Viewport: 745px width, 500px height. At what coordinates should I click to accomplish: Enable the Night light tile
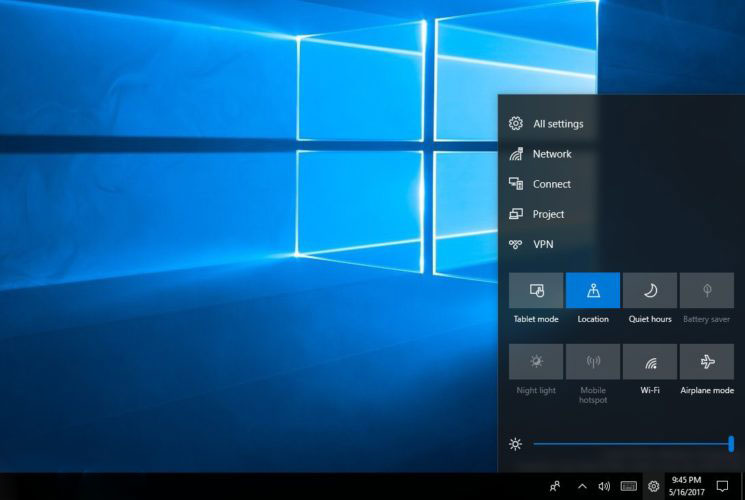pyautogui.click(x=536, y=362)
